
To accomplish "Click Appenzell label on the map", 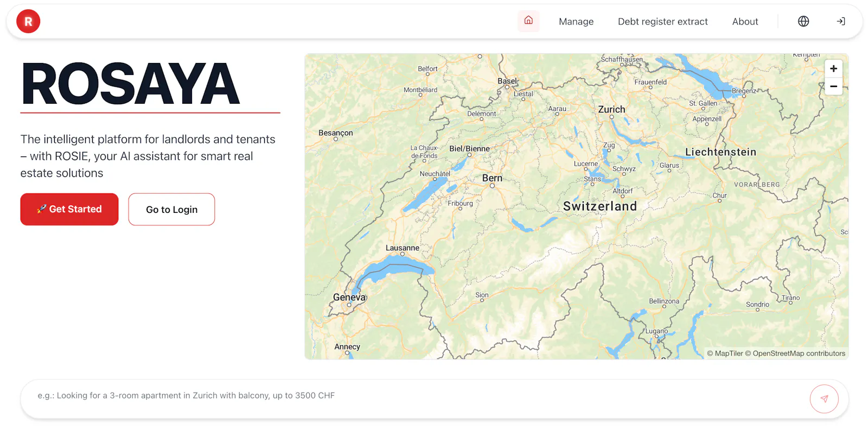I will (x=707, y=119).
